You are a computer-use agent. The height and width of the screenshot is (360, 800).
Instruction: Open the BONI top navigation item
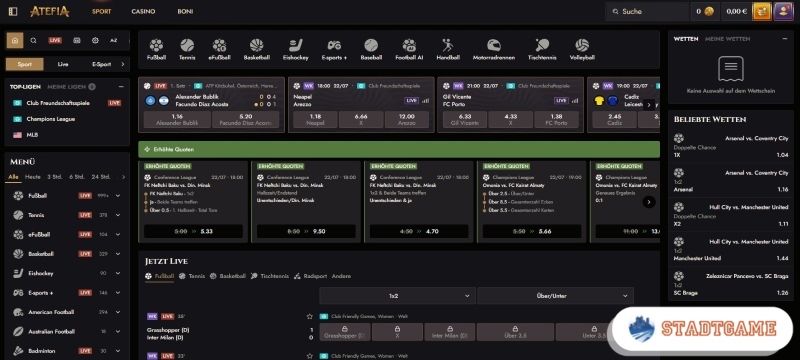[185, 11]
